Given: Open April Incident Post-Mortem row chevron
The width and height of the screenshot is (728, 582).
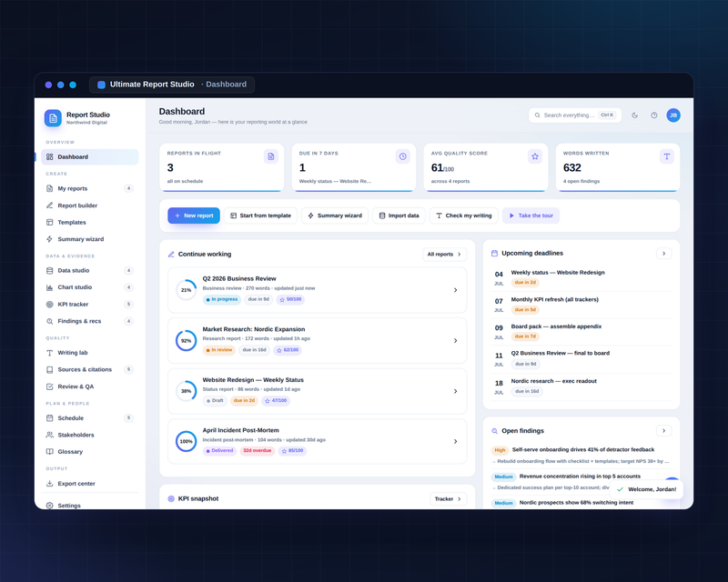Looking at the screenshot, I should click(x=456, y=441).
